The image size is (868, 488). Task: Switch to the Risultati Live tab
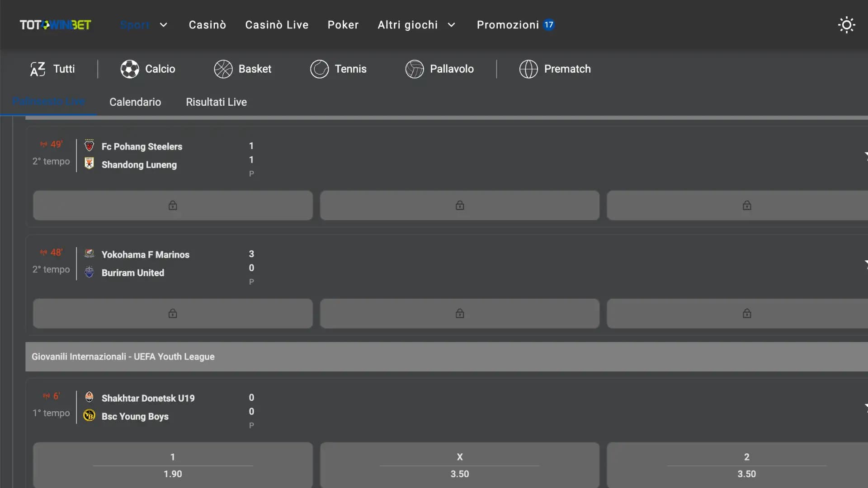(216, 102)
